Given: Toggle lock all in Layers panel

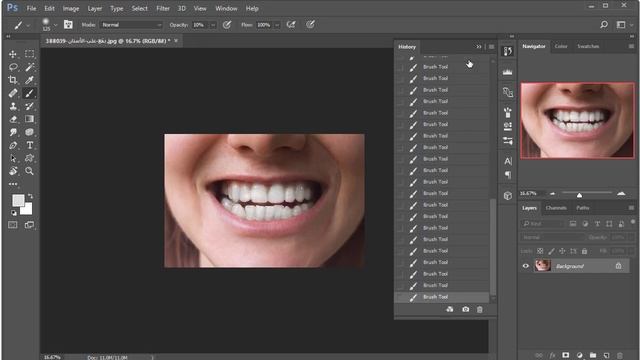Looking at the screenshot, I should 584,251.
